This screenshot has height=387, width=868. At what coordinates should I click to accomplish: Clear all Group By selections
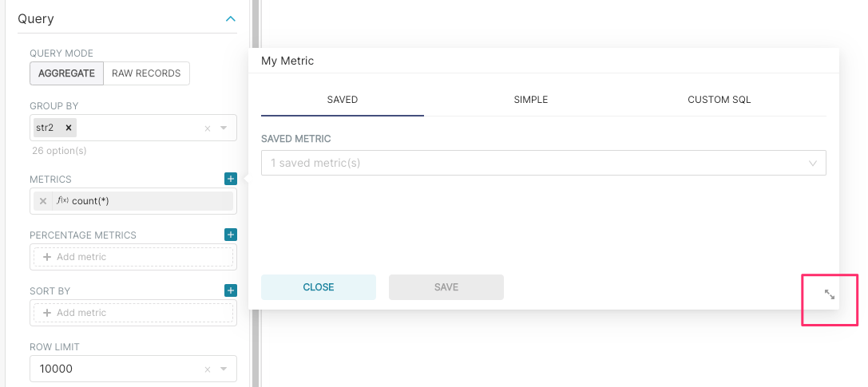(x=208, y=128)
